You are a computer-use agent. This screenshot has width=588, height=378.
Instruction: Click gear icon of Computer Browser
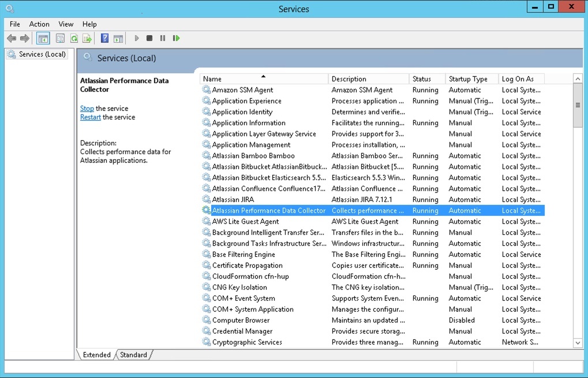pyautogui.click(x=206, y=320)
